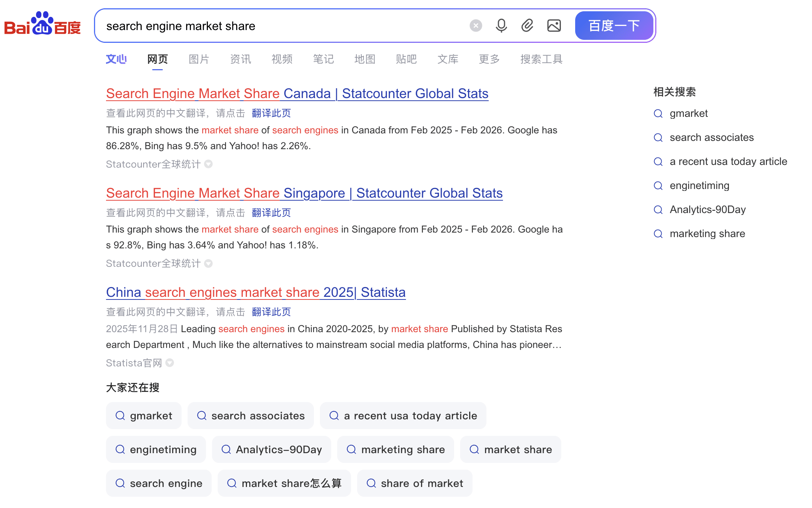812x508 pixels.
Task: Switch to the 图片 tab
Action: click(199, 59)
